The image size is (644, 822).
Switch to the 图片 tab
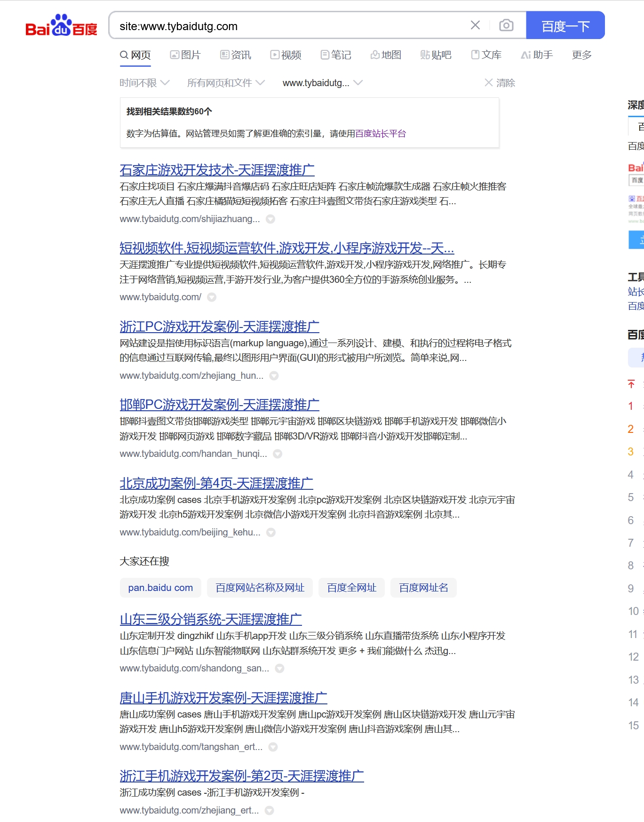tap(185, 55)
